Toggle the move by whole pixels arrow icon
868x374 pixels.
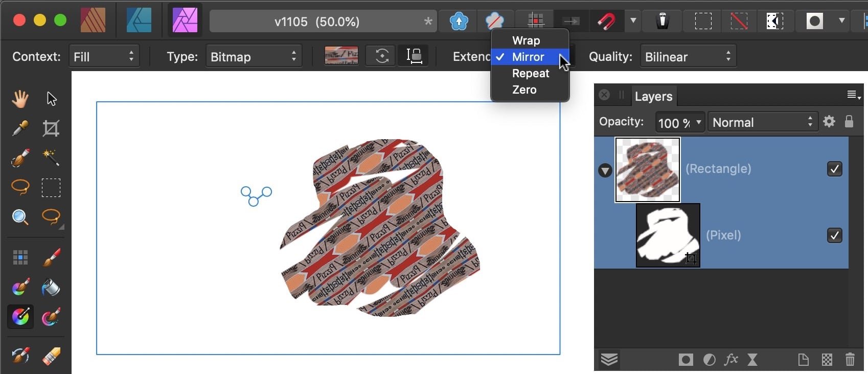pos(571,21)
